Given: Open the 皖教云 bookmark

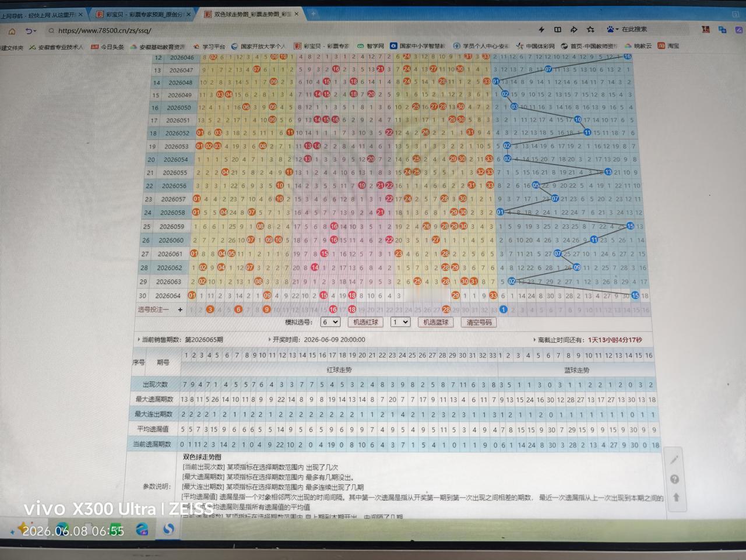Looking at the screenshot, I should tap(638, 45).
